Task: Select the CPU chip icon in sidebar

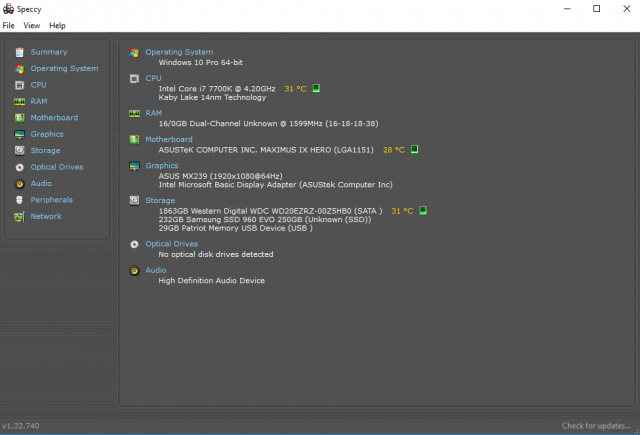Action: click(x=19, y=85)
